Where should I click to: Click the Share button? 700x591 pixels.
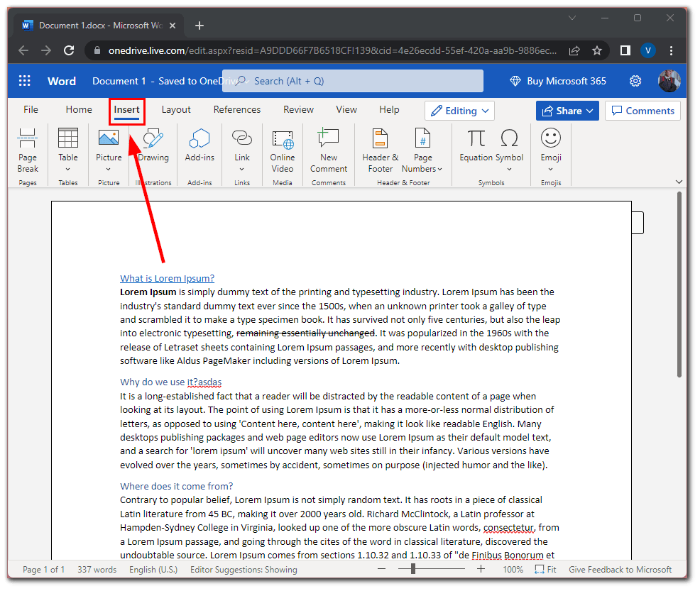pyautogui.click(x=567, y=111)
